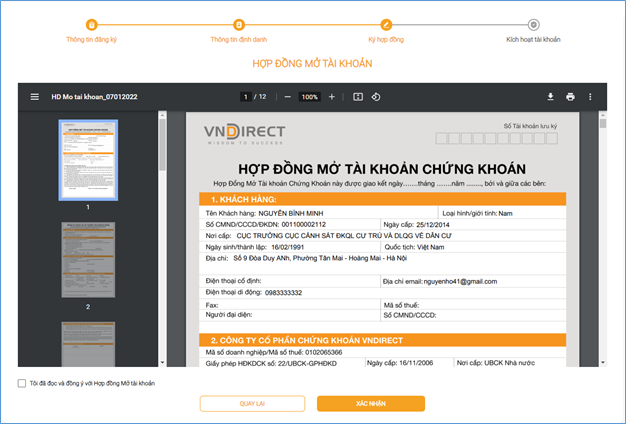Click the 2. CÔNG TY CỔ PHẦN CHỨNG KHOÁN VNDIRECT header
The width and height of the screenshot is (626, 424).
(x=382, y=340)
